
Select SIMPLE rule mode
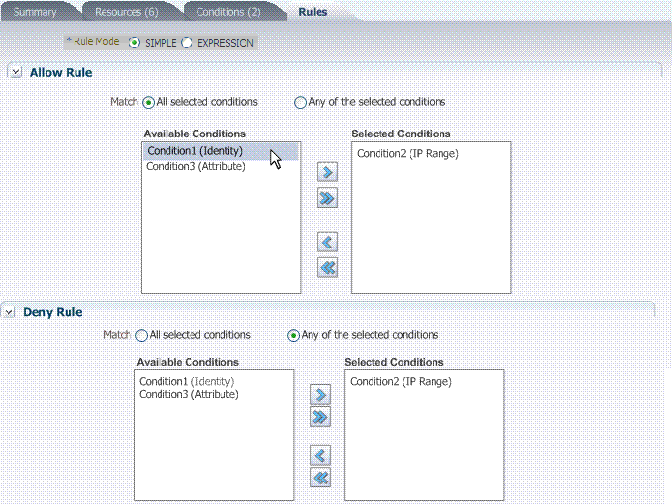[x=134, y=43]
